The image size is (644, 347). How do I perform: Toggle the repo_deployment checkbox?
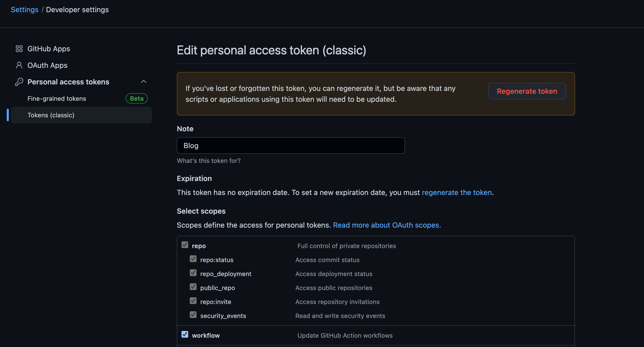(193, 273)
